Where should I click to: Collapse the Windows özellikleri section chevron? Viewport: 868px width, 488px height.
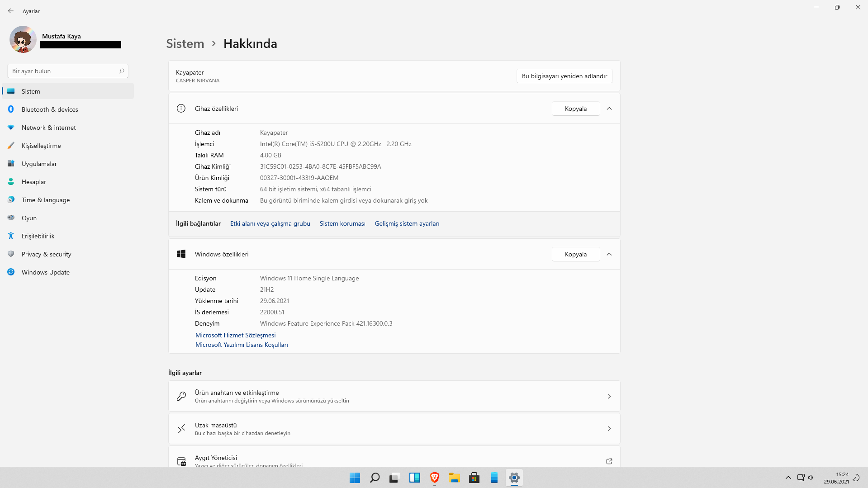(609, 254)
